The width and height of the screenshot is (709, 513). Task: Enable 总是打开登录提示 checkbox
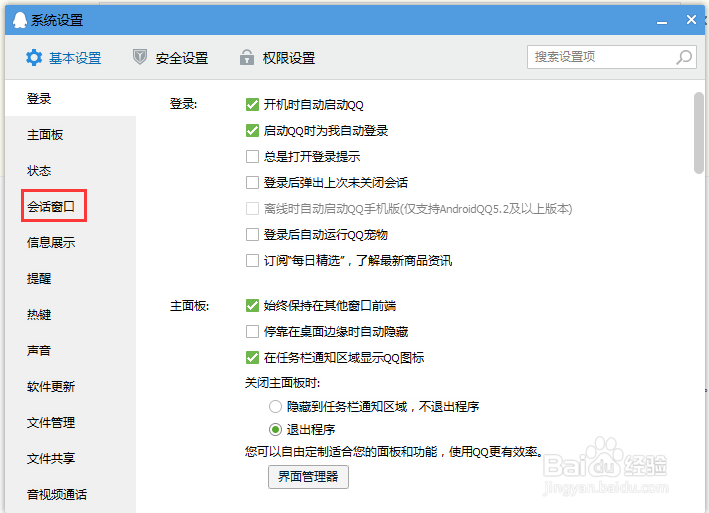tap(252, 156)
